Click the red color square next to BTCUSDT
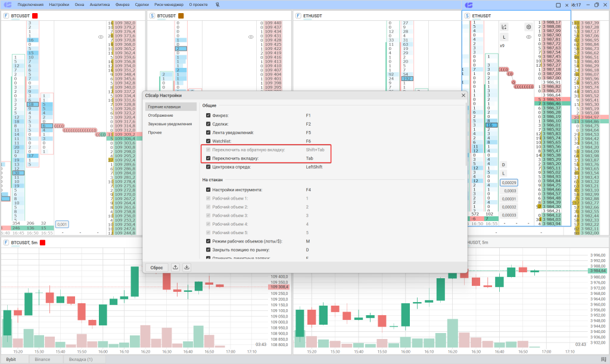Viewport: 610px width, 364px height. pyautogui.click(x=35, y=15)
